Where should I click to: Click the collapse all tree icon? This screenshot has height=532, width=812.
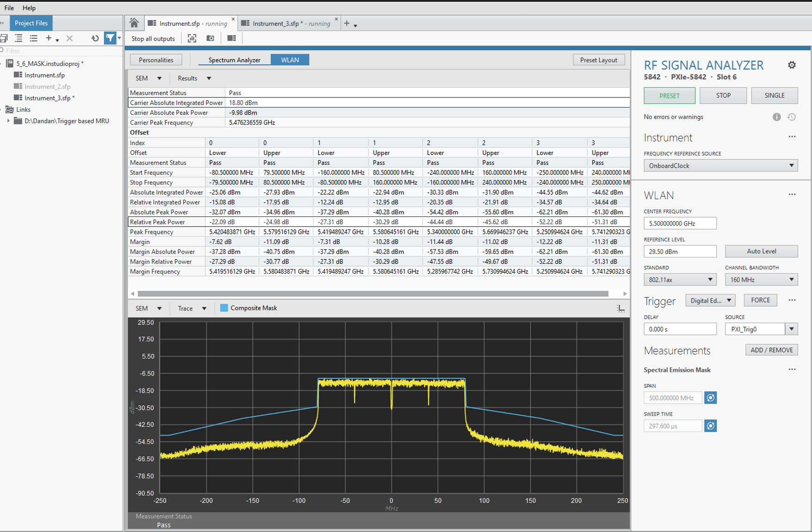[x=18, y=38]
